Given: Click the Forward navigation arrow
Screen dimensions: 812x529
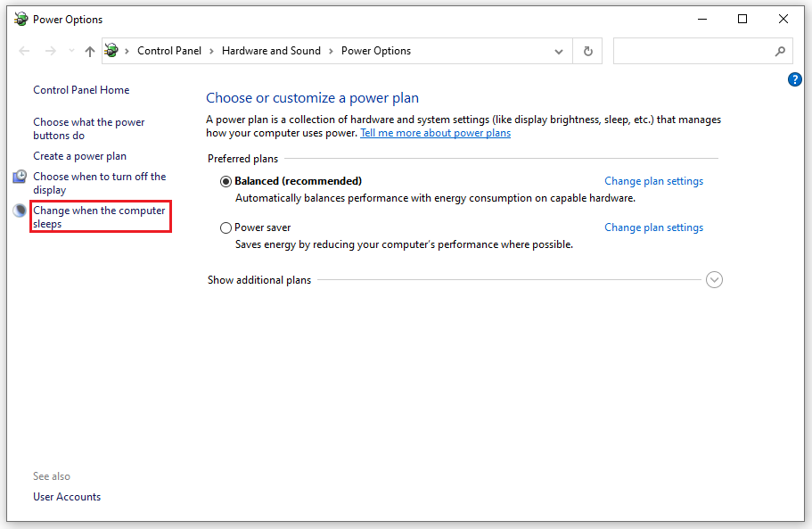Looking at the screenshot, I should [51, 52].
